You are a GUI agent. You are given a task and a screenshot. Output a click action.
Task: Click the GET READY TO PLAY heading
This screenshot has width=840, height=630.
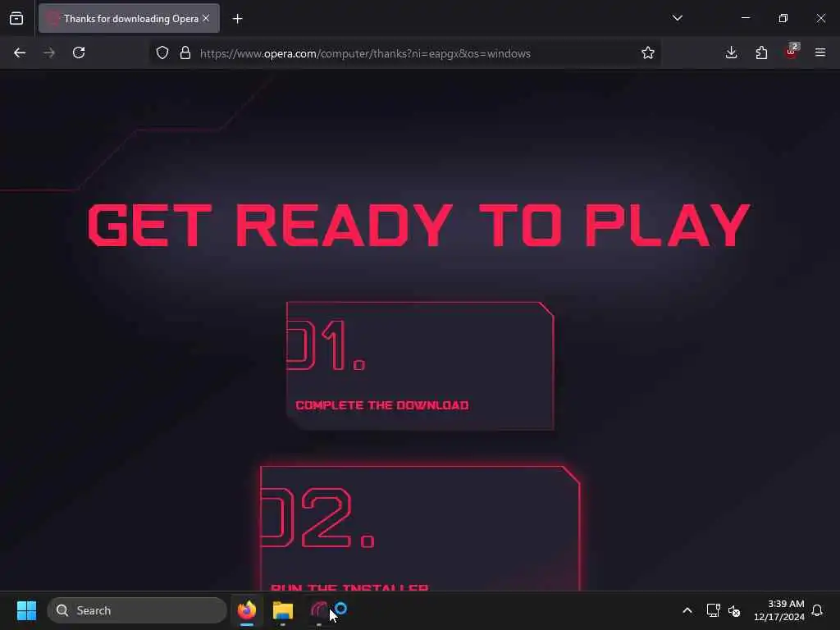pos(419,225)
